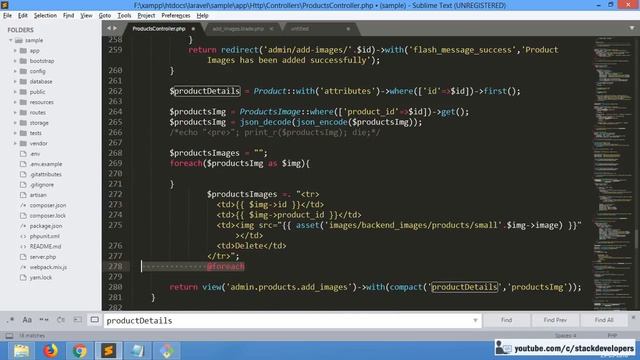Open the Project menu

146,16
